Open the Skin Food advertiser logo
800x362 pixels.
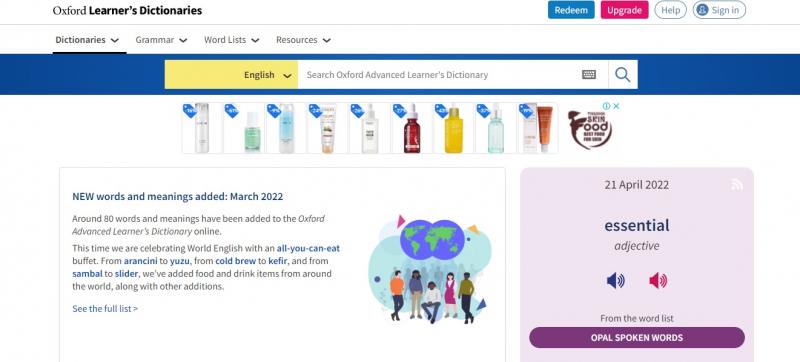click(590, 130)
